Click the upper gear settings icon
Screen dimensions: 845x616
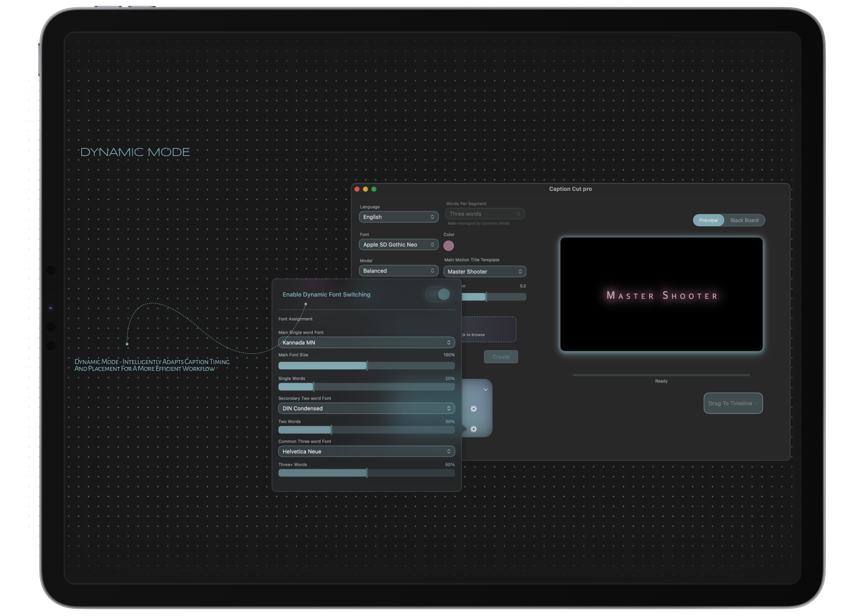click(x=473, y=409)
